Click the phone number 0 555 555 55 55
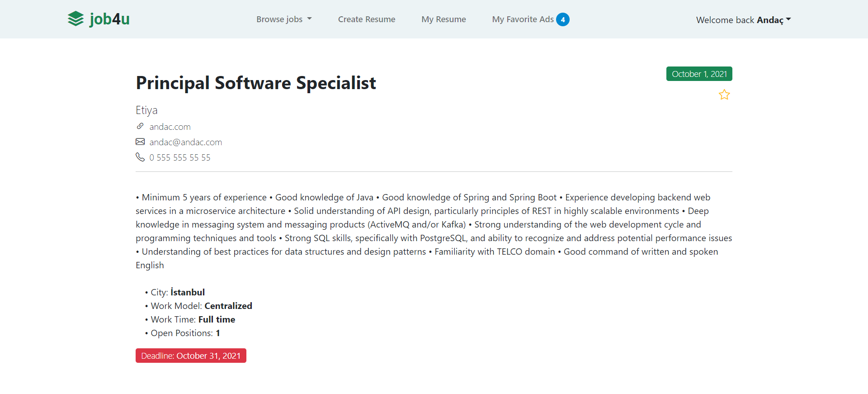 [x=180, y=157]
